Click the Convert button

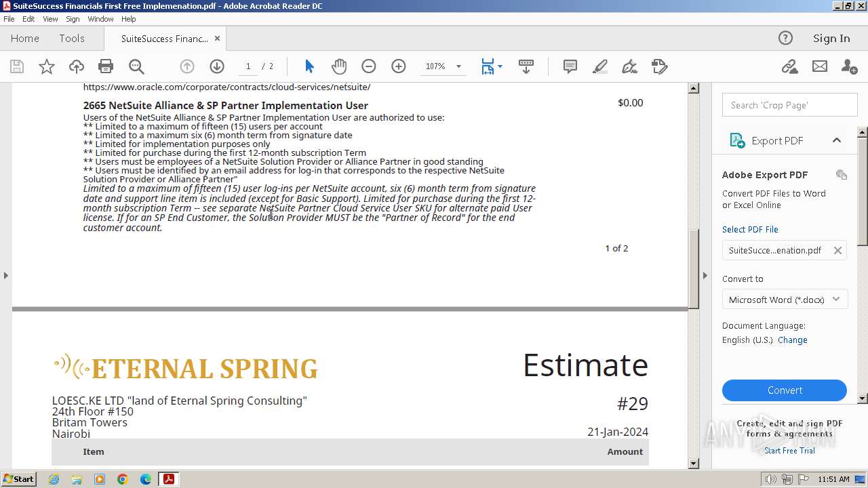(785, 390)
